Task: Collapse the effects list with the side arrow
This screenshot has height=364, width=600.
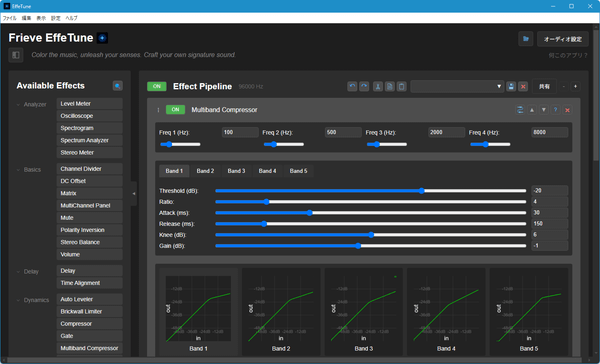Action: pyautogui.click(x=134, y=194)
